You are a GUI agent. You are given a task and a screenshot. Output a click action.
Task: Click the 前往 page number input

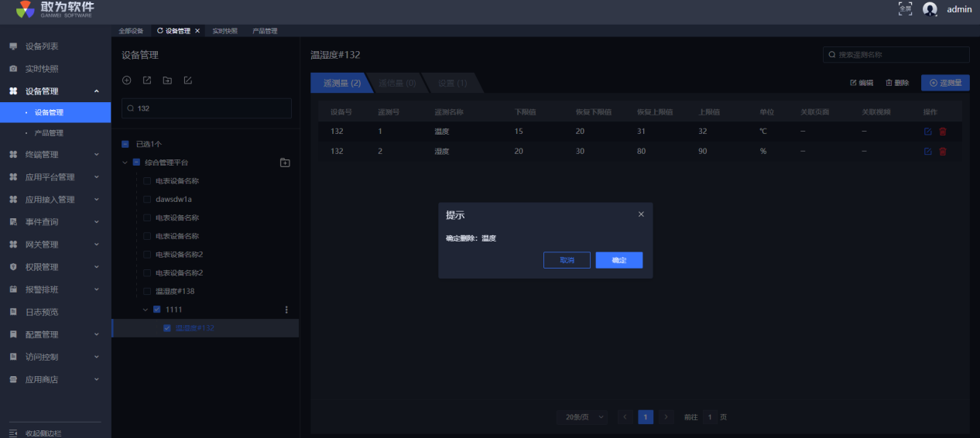pyautogui.click(x=709, y=417)
